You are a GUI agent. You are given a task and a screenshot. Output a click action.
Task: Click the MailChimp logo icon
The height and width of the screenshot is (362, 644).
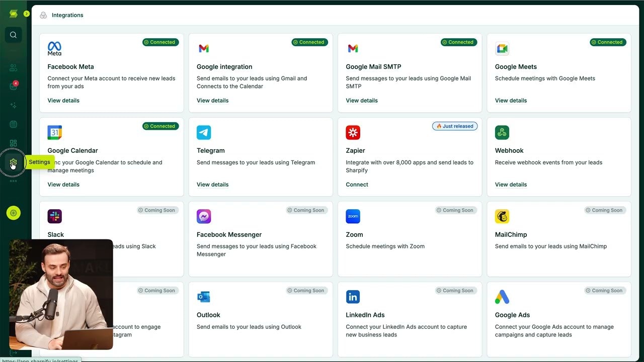click(502, 217)
